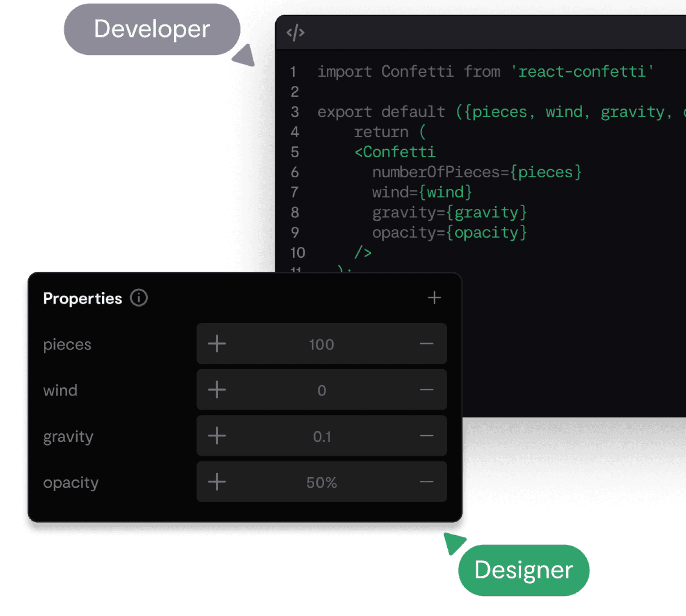Click the green Designer label bubble
This screenshot has width=686, height=616.
[523, 570]
